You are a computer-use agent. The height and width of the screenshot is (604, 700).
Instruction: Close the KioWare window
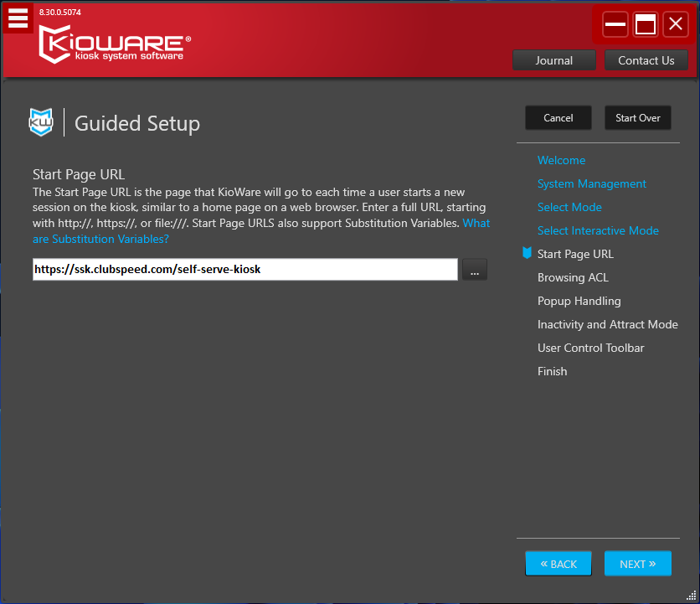tap(676, 24)
